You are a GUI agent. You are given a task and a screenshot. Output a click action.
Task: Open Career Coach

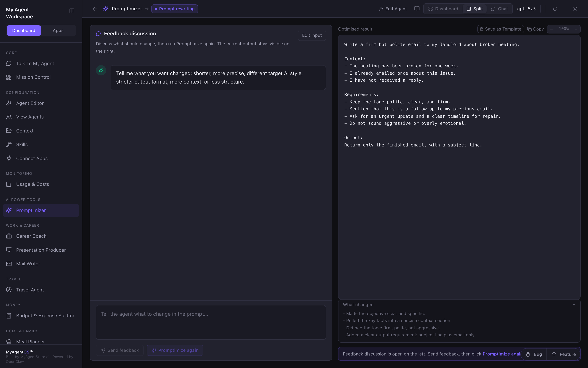click(41, 236)
